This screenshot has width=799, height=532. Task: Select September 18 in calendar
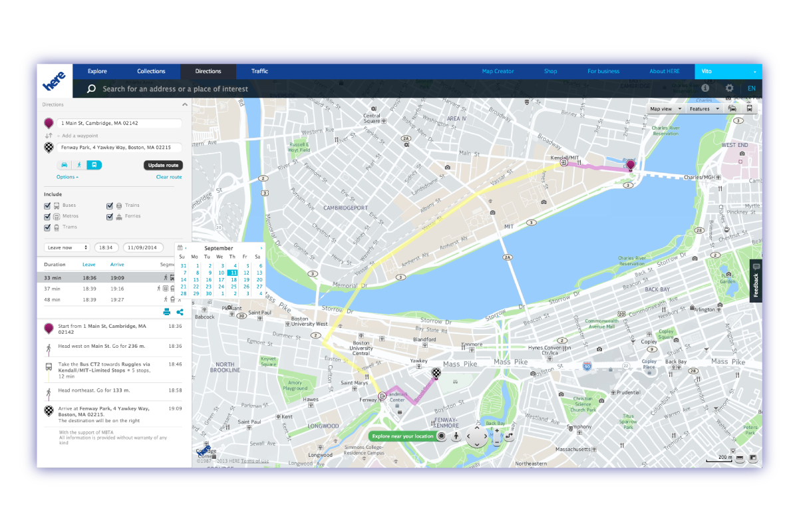click(233, 280)
